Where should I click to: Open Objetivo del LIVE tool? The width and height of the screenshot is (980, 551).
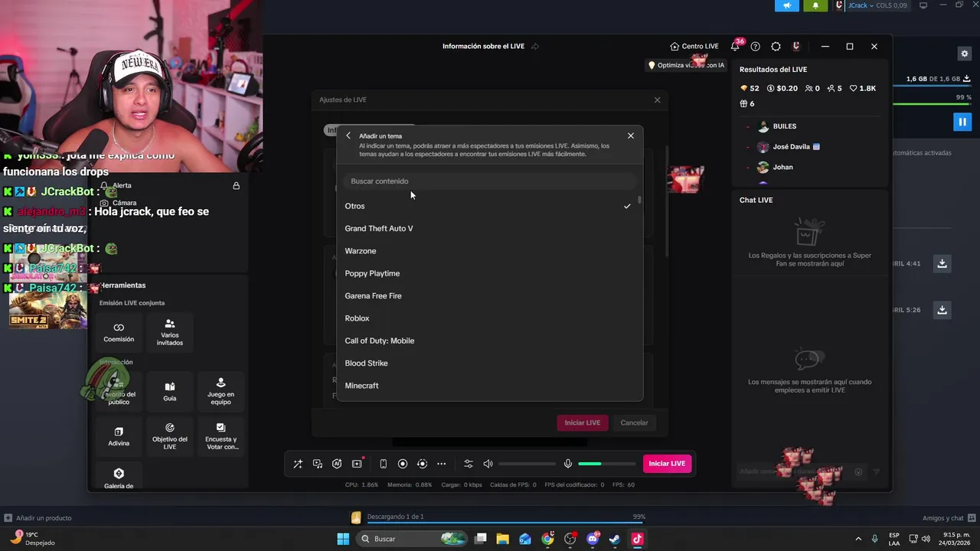[170, 436]
